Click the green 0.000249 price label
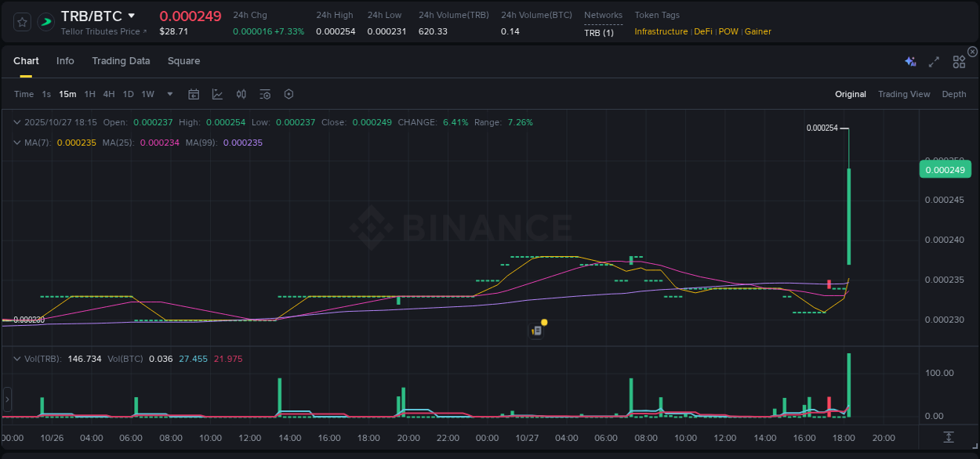Screen dimensions: 980x459 pos(945,169)
